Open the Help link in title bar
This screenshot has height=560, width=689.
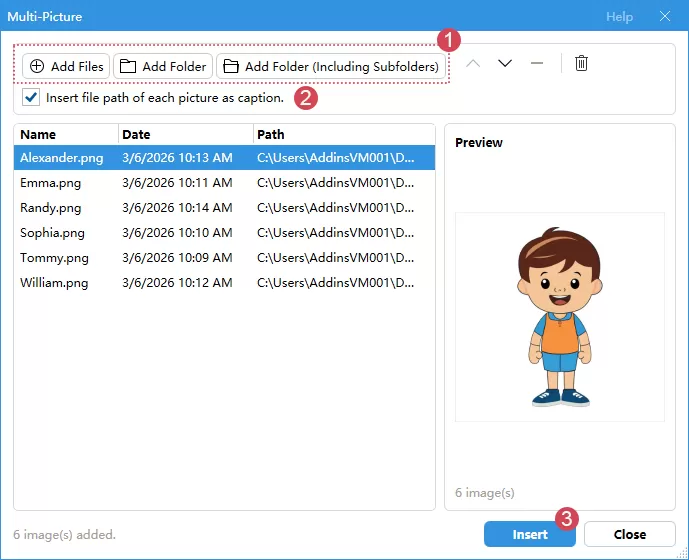(x=619, y=17)
